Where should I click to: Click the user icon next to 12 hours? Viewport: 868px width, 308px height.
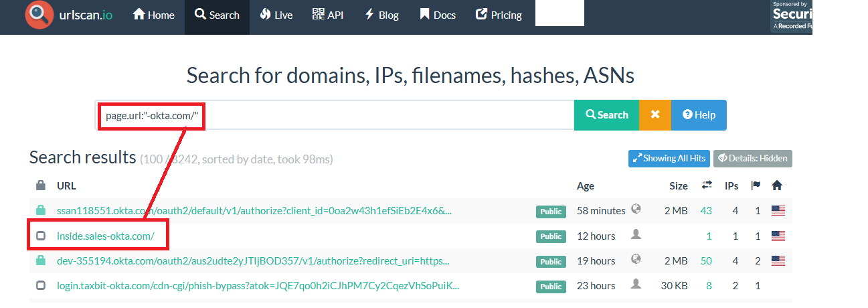[x=636, y=234]
